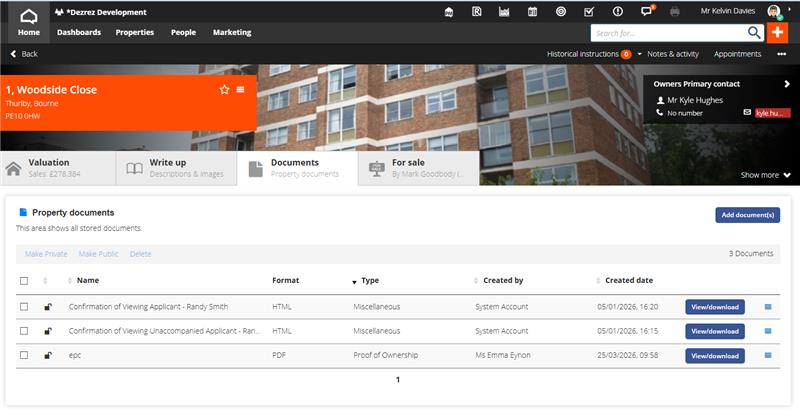Click the magnifying glass search icon
This screenshot has height=417, width=800.
(754, 32)
